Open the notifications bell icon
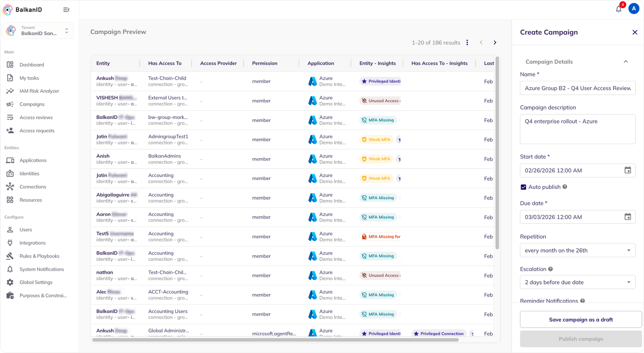This screenshot has height=353, width=644. click(x=619, y=9)
